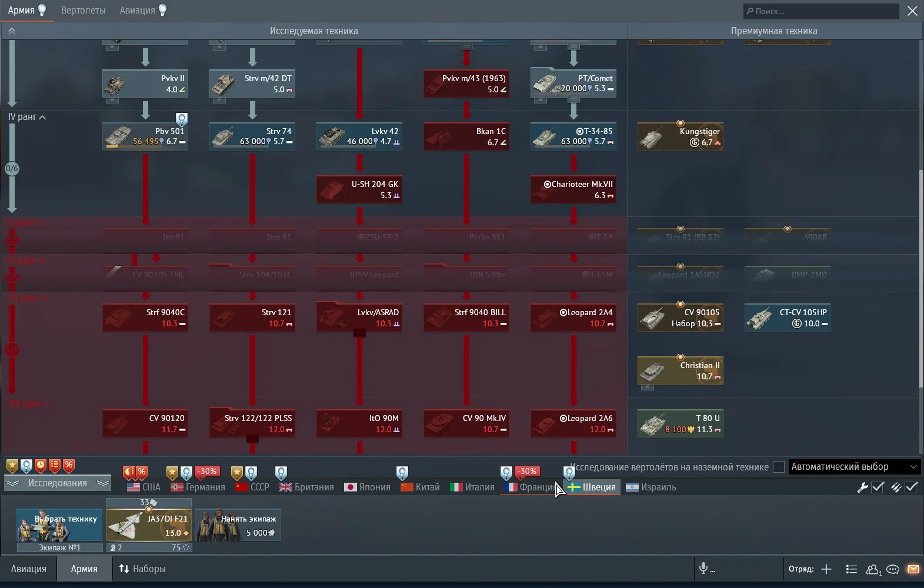Click the plus icon next to Отряд
Viewport: 924px width, 588px height.
(x=826, y=569)
